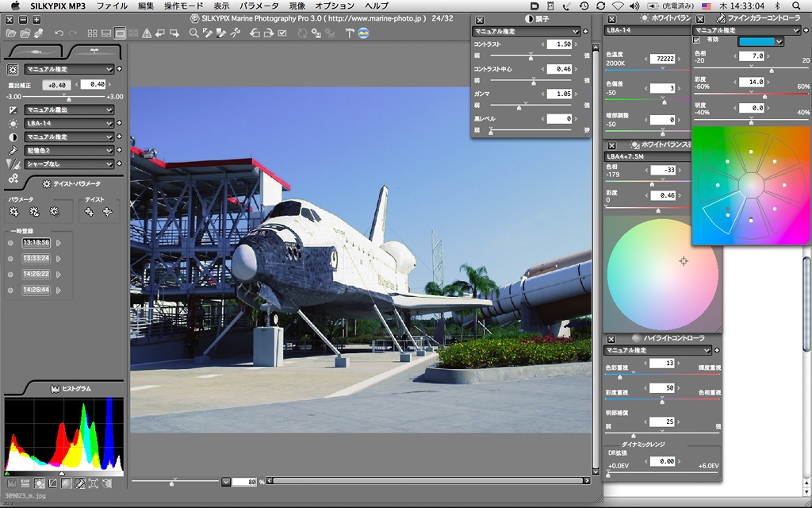Viewport: 812px width, 508px height.
Task: Switch to thumbnail grid view mode
Action: click(x=92, y=33)
